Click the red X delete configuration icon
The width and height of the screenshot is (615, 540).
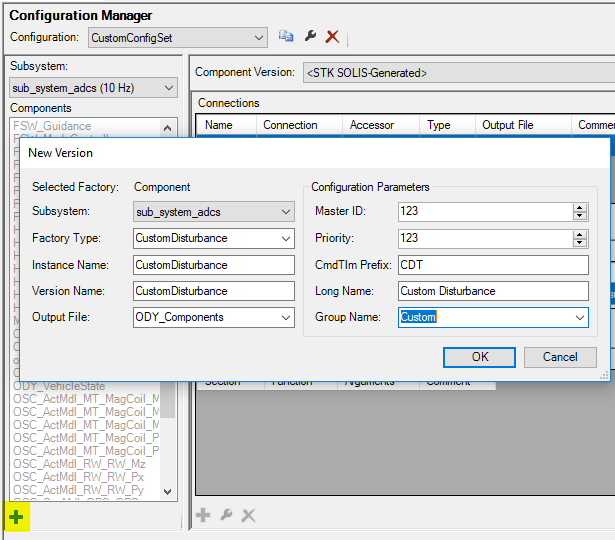pos(332,37)
